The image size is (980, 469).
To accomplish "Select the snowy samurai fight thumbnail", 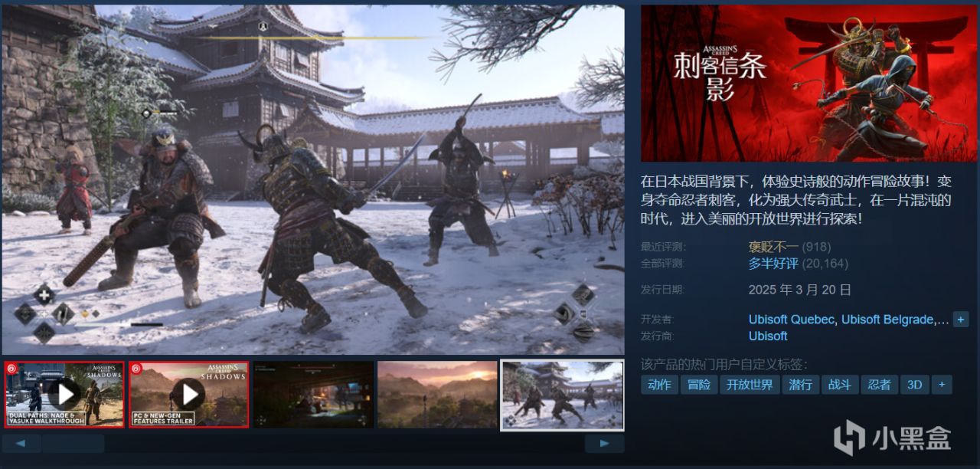I will coord(562,395).
